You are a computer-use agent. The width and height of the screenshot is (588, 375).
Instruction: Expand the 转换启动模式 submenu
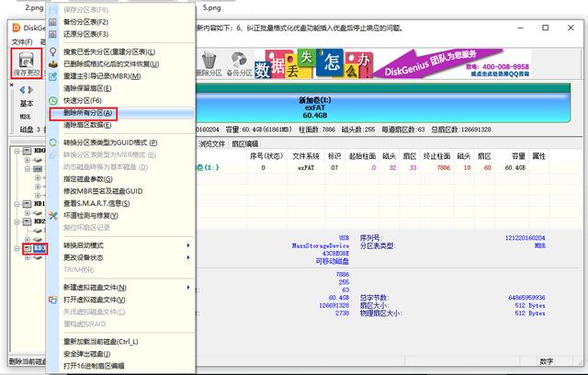127,245
